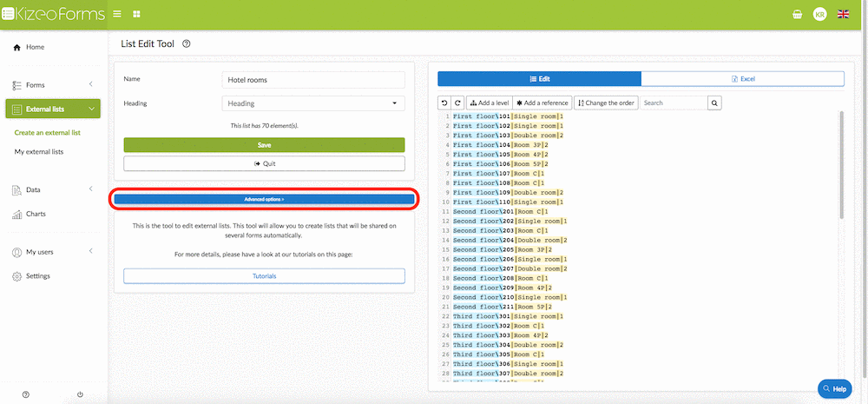Expand the Forms menu chevron
The image size is (868, 404).
tap(91, 84)
